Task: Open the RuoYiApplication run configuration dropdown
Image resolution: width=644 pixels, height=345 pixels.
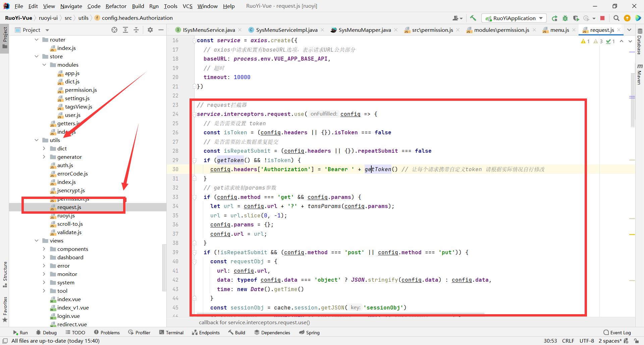Action: click(514, 18)
